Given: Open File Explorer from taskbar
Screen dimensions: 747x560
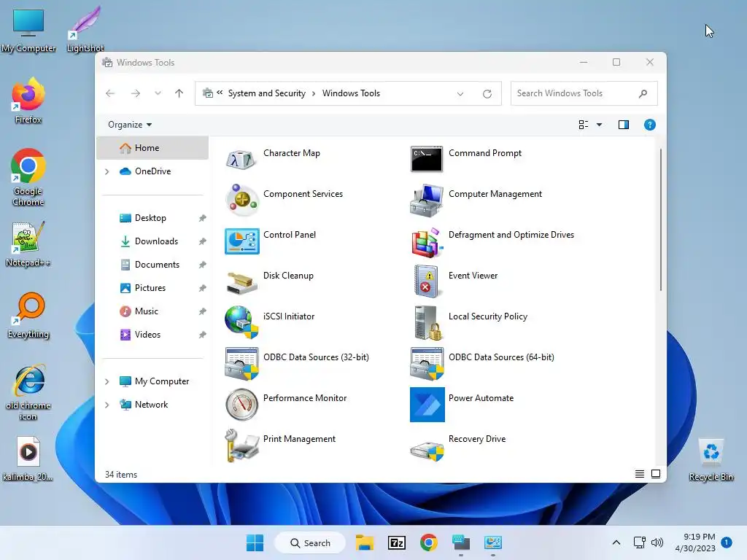Looking at the screenshot, I should coord(365,542).
